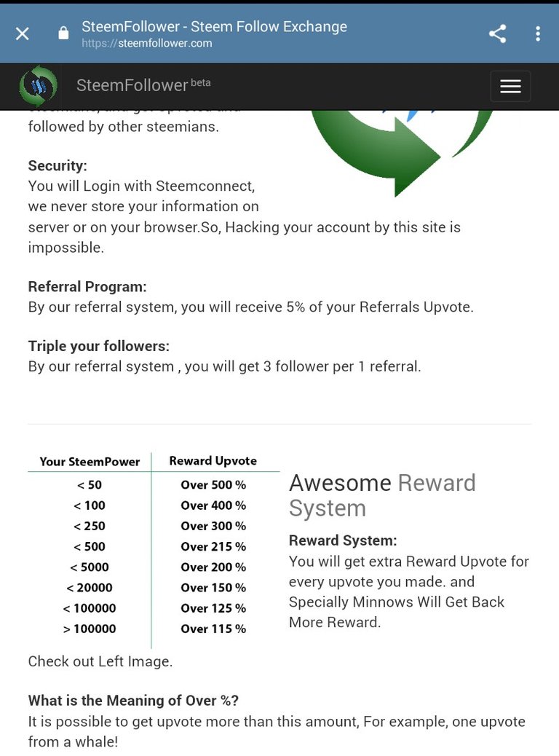Click the Referral Program: heading

tap(87, 287)
